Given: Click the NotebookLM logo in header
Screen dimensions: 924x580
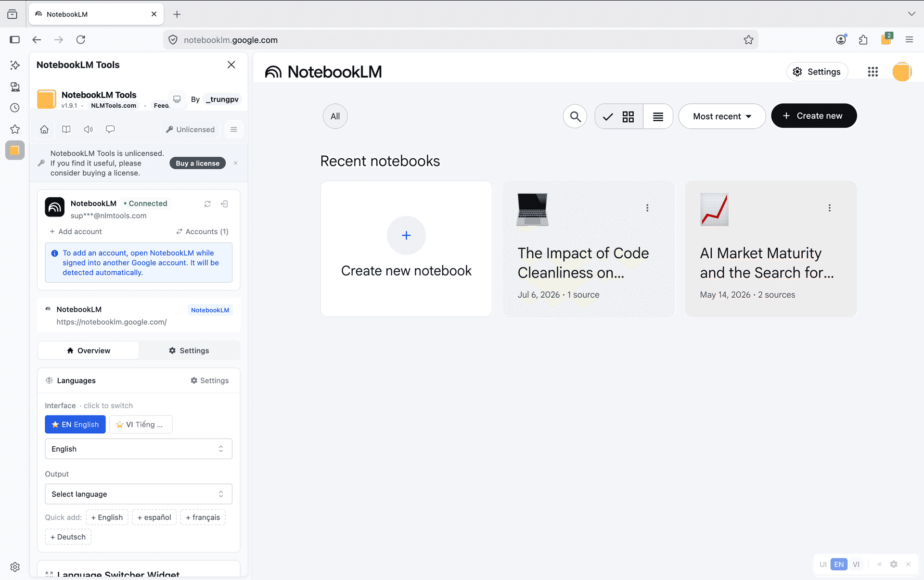Looking at the screenshot, I should coord(323,72).
